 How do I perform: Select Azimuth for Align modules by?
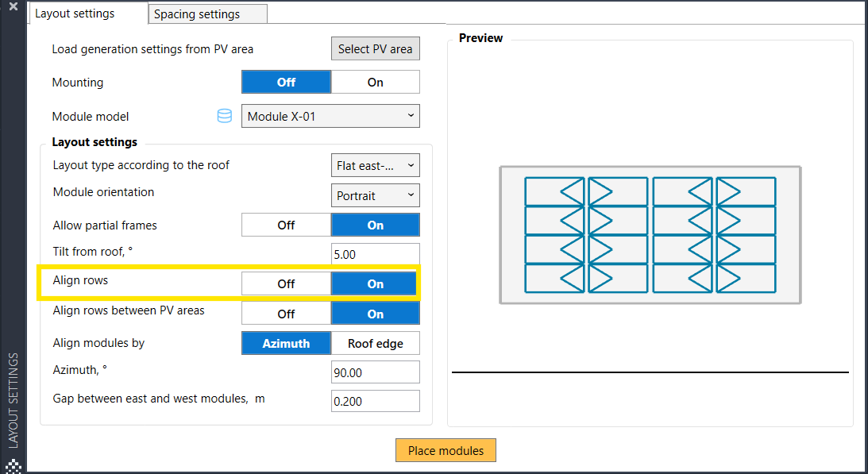click(x=286, y=343)
